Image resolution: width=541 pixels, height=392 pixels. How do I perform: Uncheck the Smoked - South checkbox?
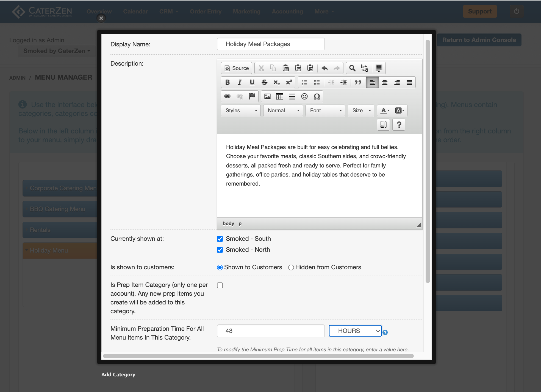click(x=220, y=239)
